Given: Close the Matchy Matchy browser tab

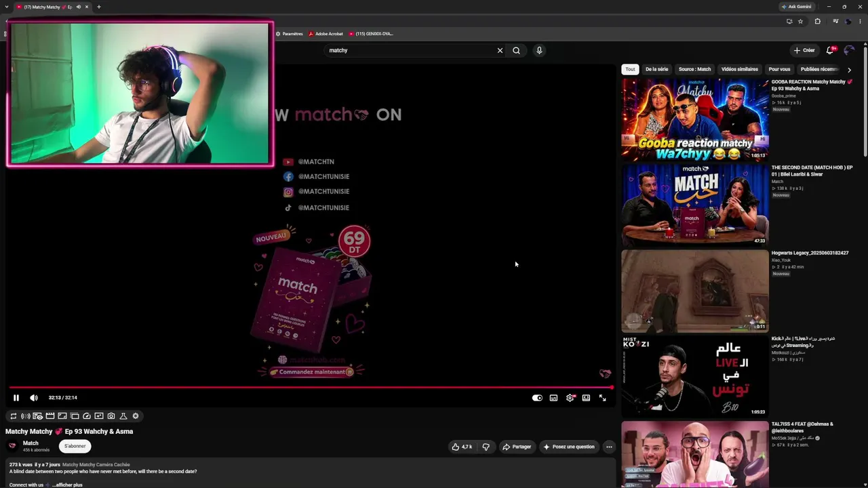Looking at the screenshot, I should tap(87, 7).
